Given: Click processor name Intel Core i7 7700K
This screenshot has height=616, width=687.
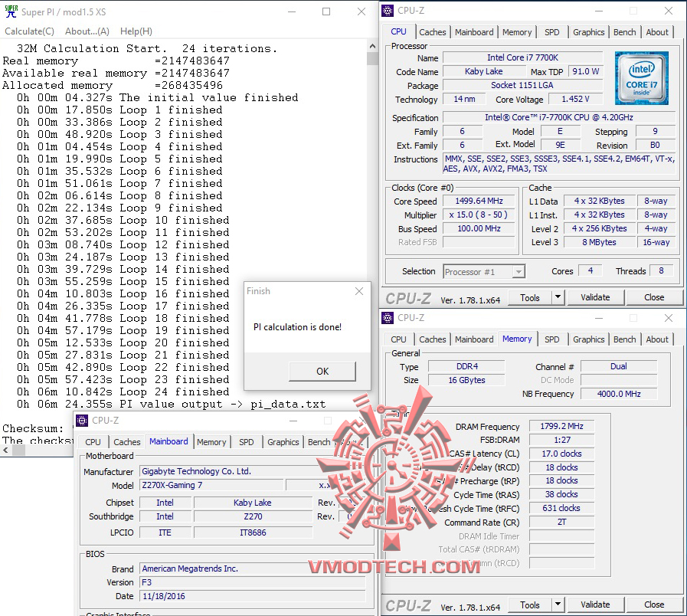Looking at the screenshot, I should tap(522, 57).
